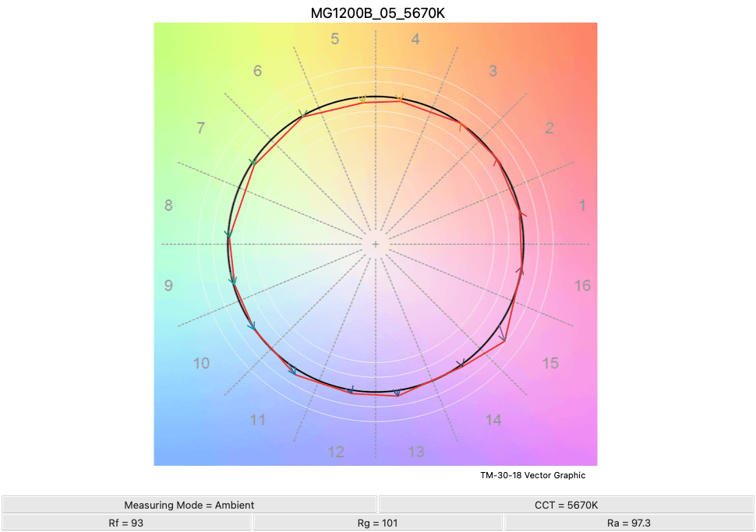
Task: Click hue bin label 4
Action: 415,39
